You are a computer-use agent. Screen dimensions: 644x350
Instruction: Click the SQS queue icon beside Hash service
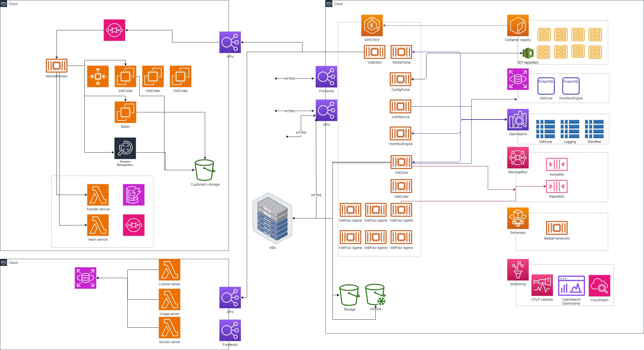point(134,225)
